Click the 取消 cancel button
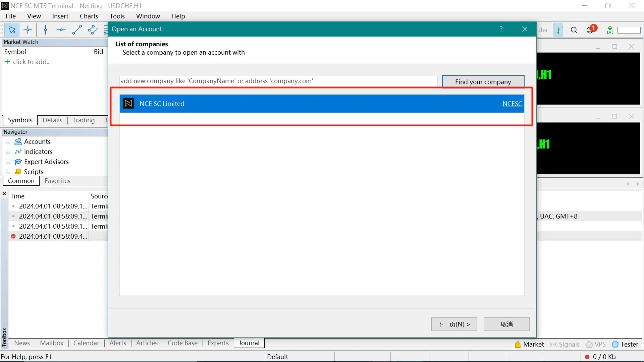The image size is (644, 362). [506, 324]
